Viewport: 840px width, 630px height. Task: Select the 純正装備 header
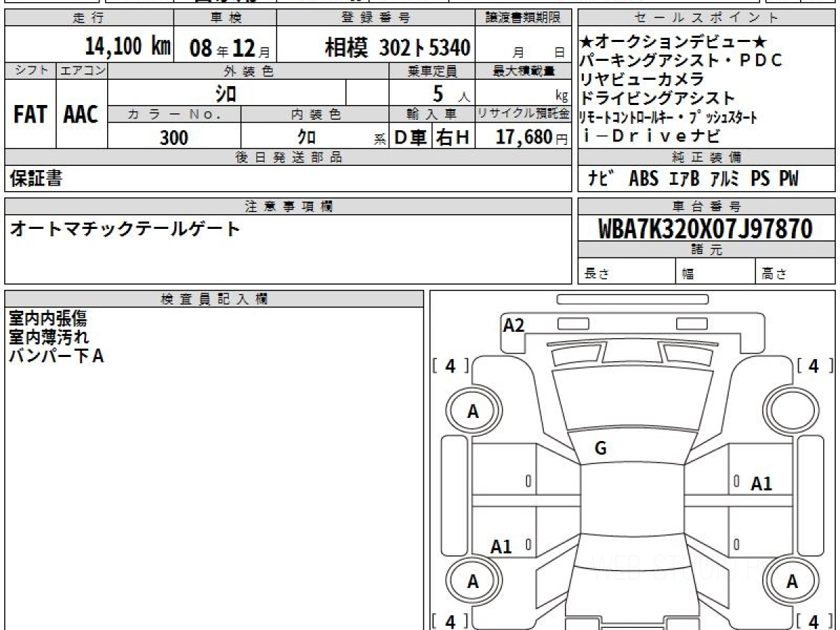coord(706,157)
